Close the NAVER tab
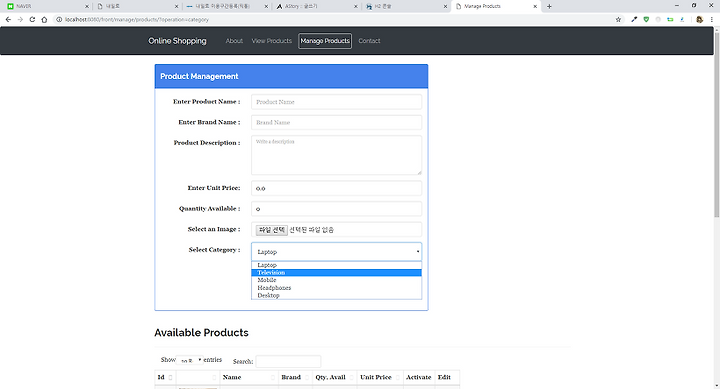 pos(87,6)
